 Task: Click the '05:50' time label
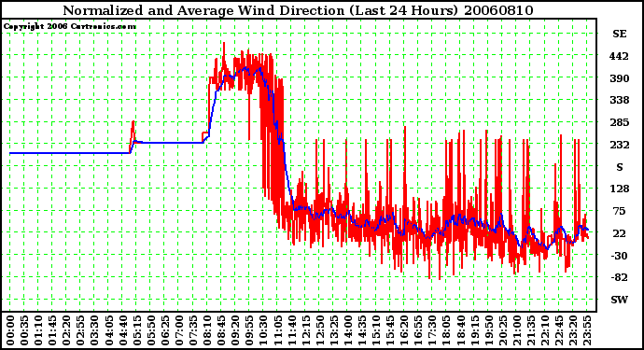tap(150, 330)
